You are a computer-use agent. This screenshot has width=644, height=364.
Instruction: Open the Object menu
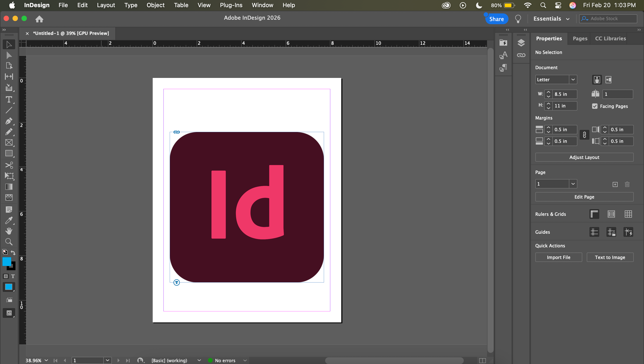click(x=155, y=5)
